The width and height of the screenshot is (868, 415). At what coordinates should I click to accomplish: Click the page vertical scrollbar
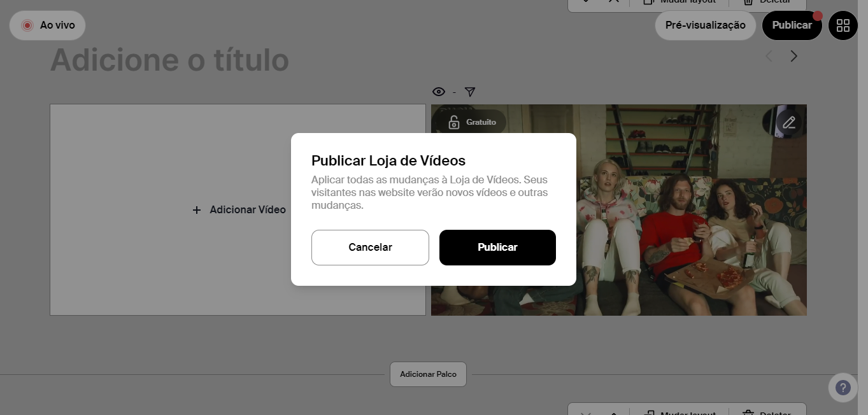[863, 207]
